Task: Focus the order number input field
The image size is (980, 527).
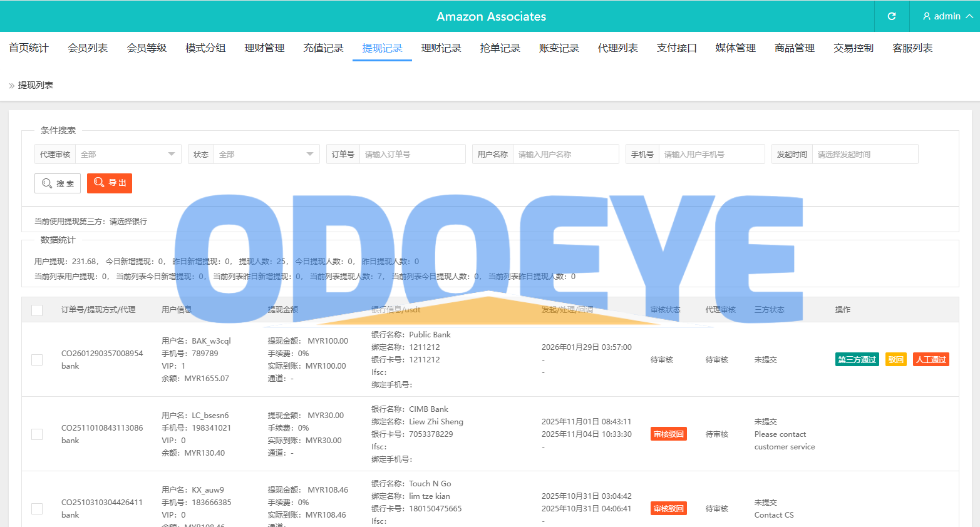Action: pyautogui.click(x=412, y=155)
